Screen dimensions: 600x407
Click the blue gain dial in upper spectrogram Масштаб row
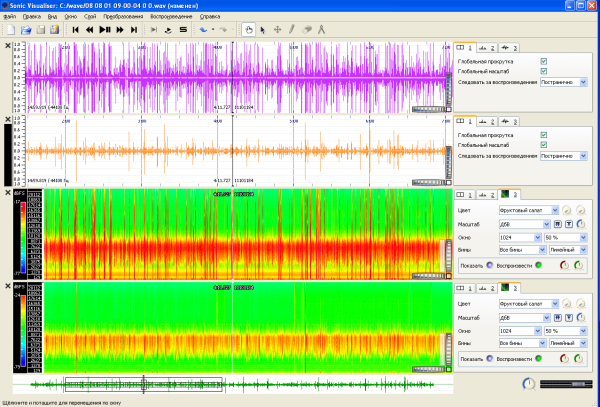pos(581,224)
